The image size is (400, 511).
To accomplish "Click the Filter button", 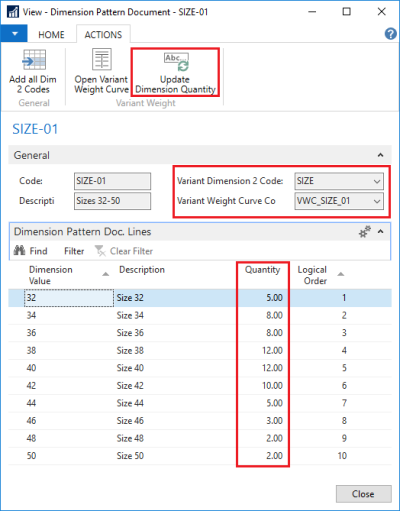I will point(74,251).
